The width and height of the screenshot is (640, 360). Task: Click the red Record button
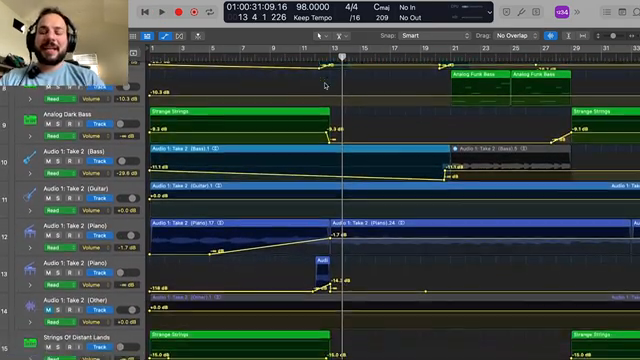178,12
